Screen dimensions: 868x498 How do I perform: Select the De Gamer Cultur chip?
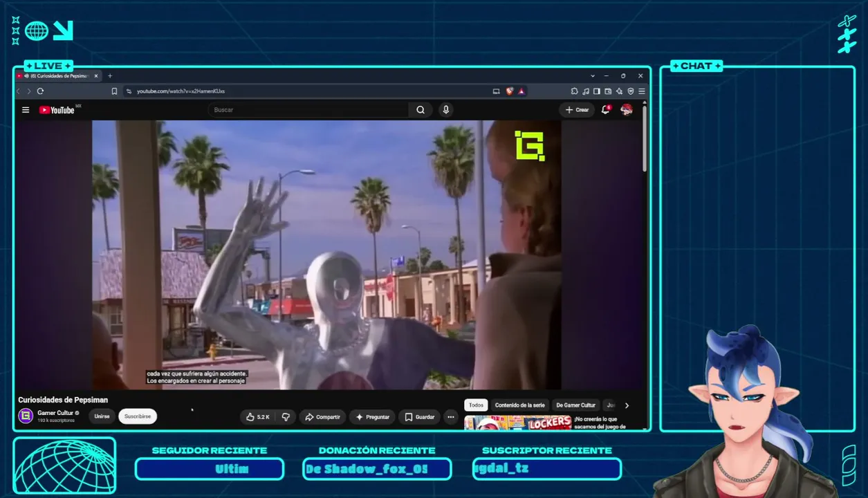pos(575,405)
